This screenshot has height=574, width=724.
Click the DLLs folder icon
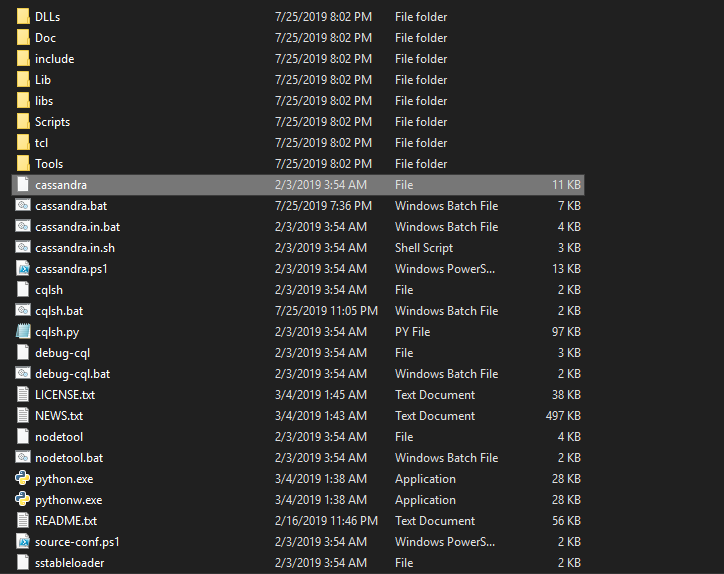coord(23,17)
